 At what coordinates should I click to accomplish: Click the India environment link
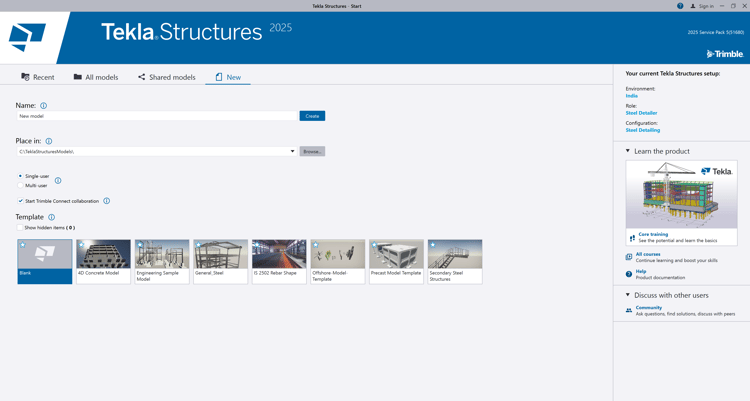coord(631,96)
